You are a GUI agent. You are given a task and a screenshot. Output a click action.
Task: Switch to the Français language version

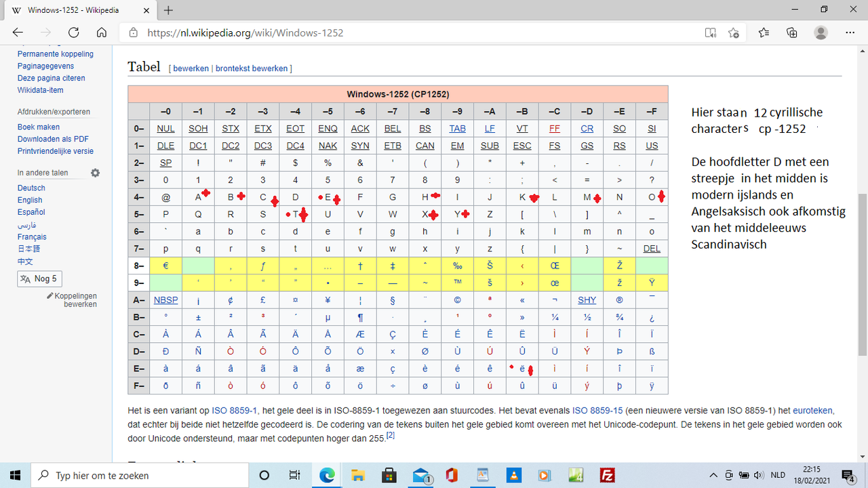(32, 237)
